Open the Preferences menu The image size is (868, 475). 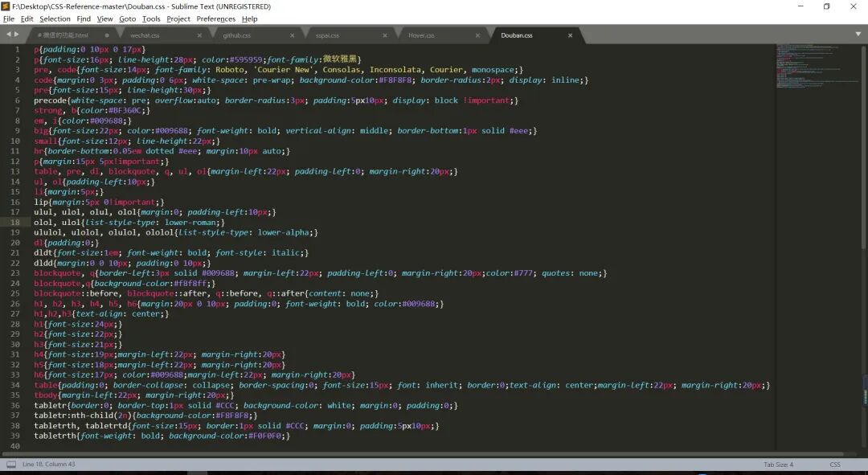[x=216, y=18]
